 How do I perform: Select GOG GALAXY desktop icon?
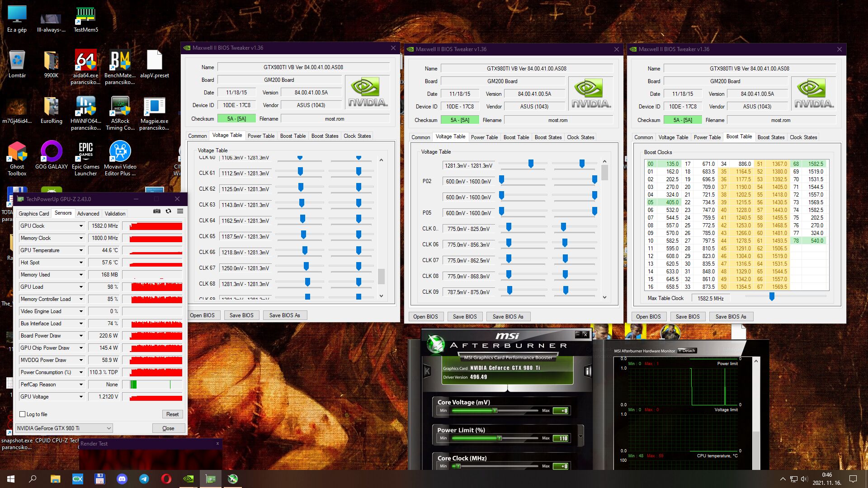coord(52,156)
